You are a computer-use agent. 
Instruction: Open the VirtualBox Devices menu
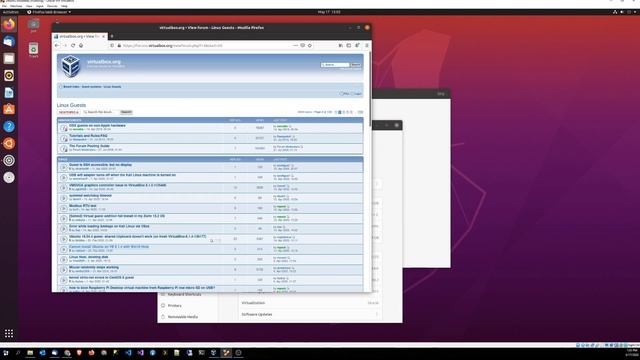(52, 6)
